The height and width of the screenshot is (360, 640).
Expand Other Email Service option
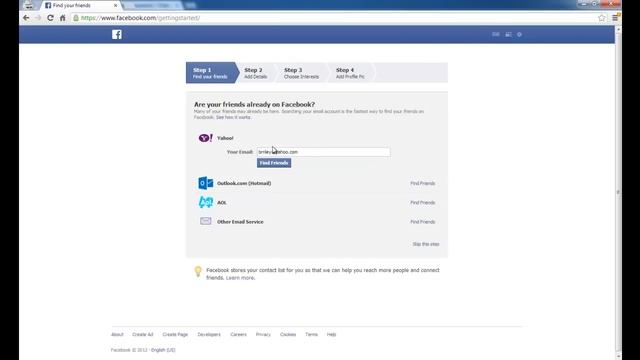[240, 222]
